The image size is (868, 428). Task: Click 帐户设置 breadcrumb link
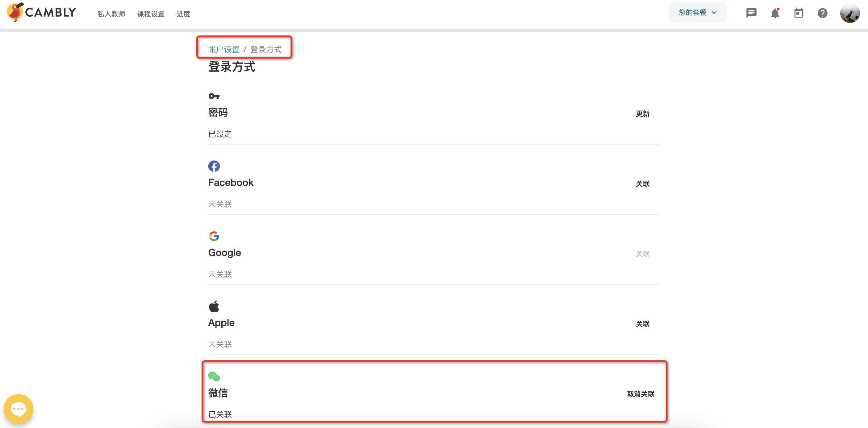224,49
